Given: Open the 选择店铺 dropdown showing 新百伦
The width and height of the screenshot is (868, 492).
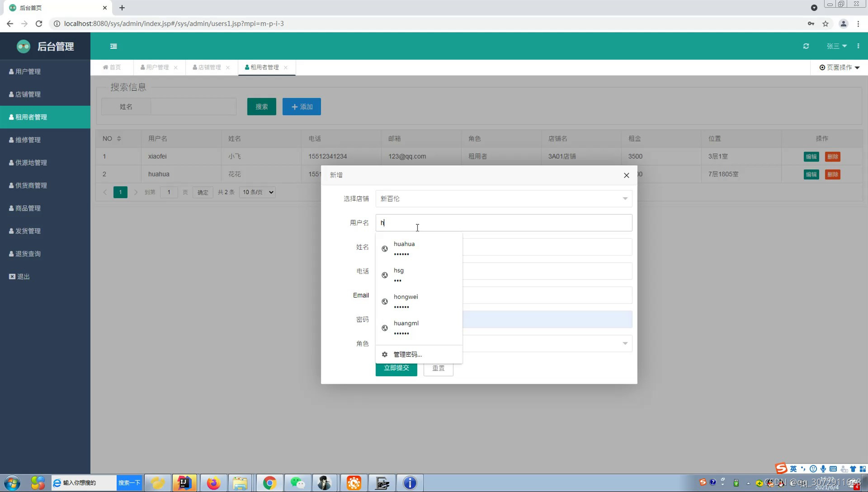Looking at the screenshot, I should 504,199.
